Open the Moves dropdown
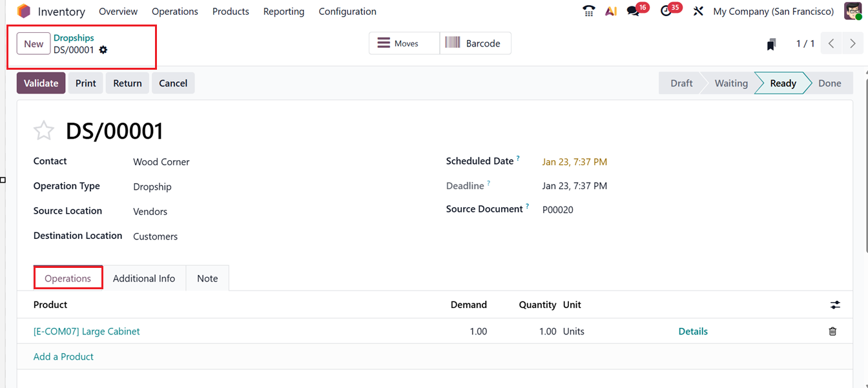This screenshot has width=868, height=388. point(404,43)
